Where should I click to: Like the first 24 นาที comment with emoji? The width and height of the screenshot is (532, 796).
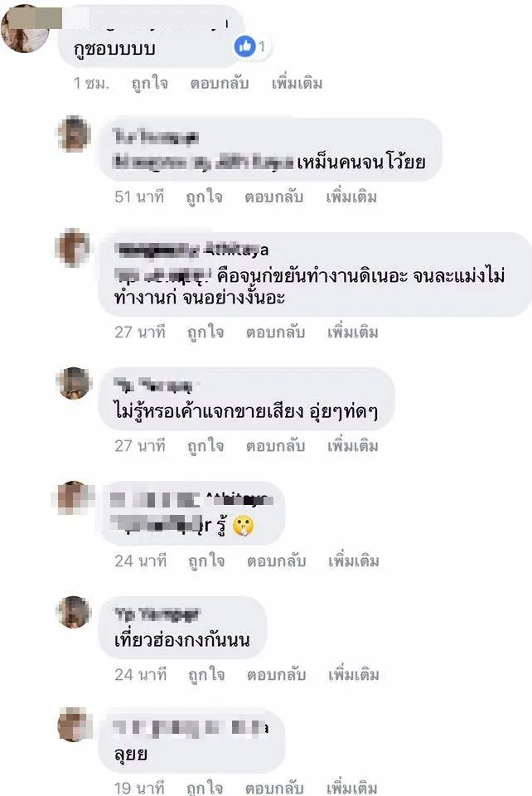(x=206, y=561)
